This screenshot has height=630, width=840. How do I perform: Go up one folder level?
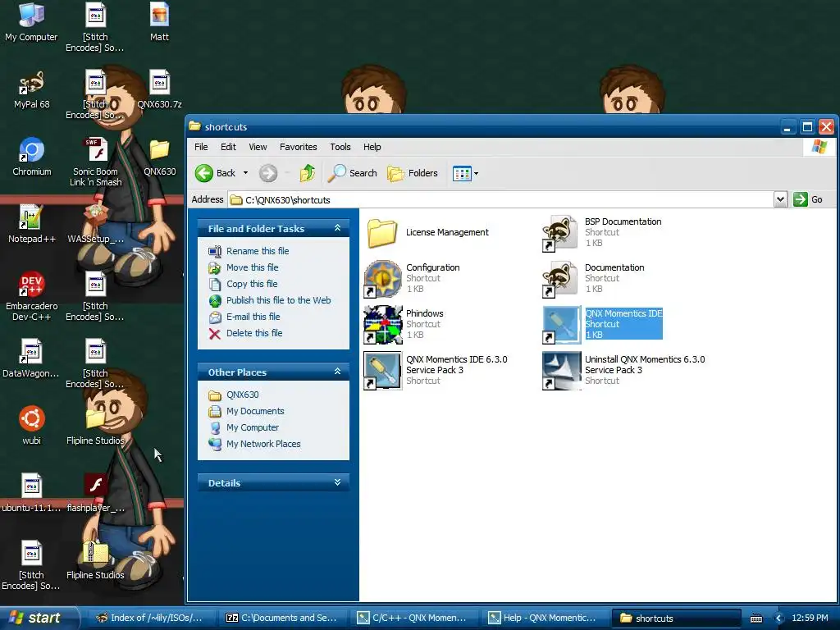click(x=308, y=173)
